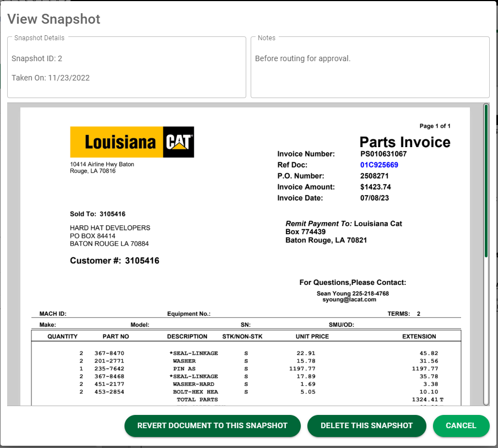This screenshot has width=498, height=448.
Task: Click part number 235-7642
Action: [x=109, y=369]
